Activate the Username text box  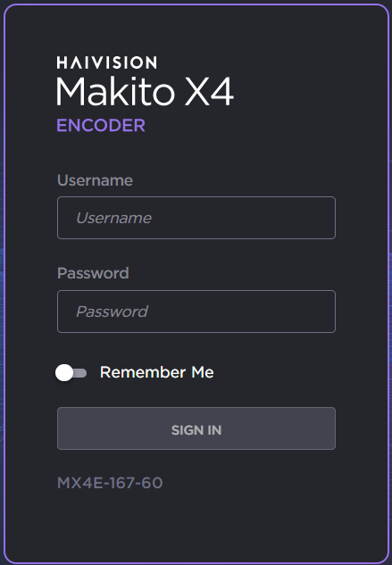[x=196, y=218]
